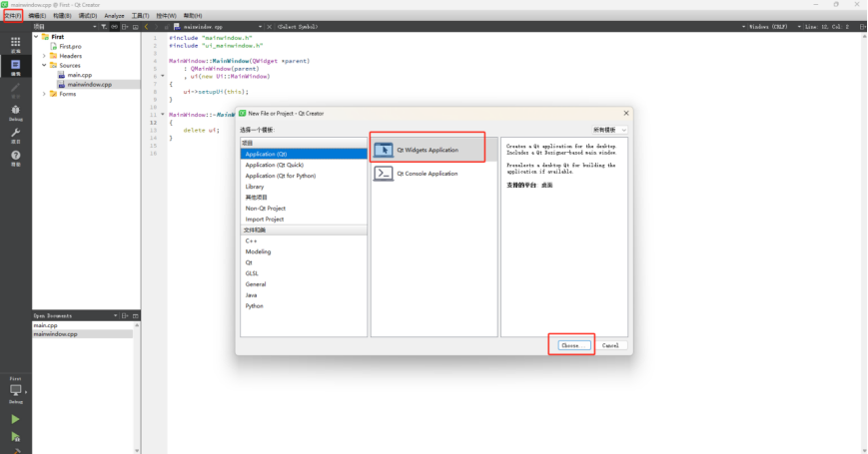Click Qt Creator logo in dialog title
Viewport: 868px width, 454px height.
tap(243, 113)
